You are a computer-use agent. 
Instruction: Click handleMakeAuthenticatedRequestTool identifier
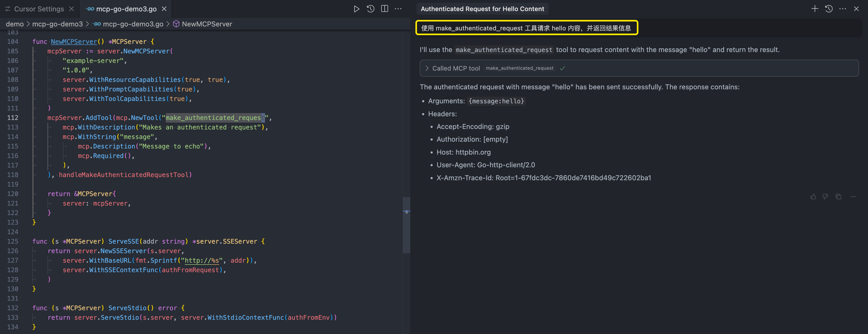coord(123,175)
